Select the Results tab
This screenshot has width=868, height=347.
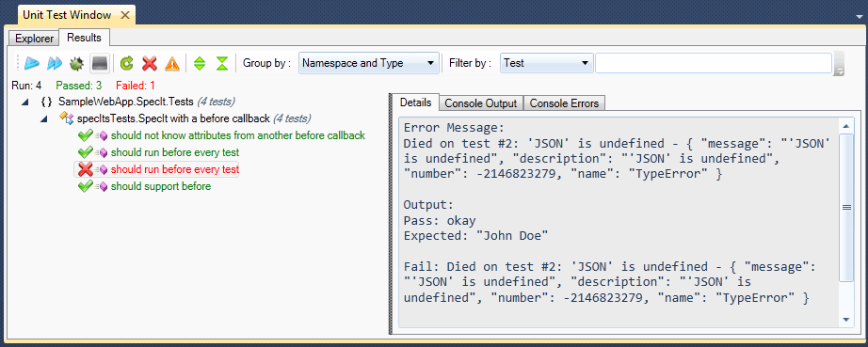click(84, 38)
